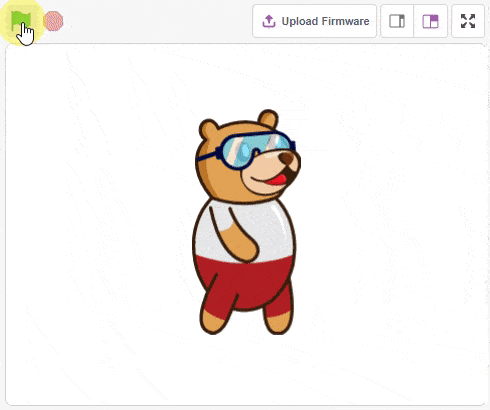Screen dimensions: 490x410
Task: Click the bear's left ear
Action: coord(208,130)
